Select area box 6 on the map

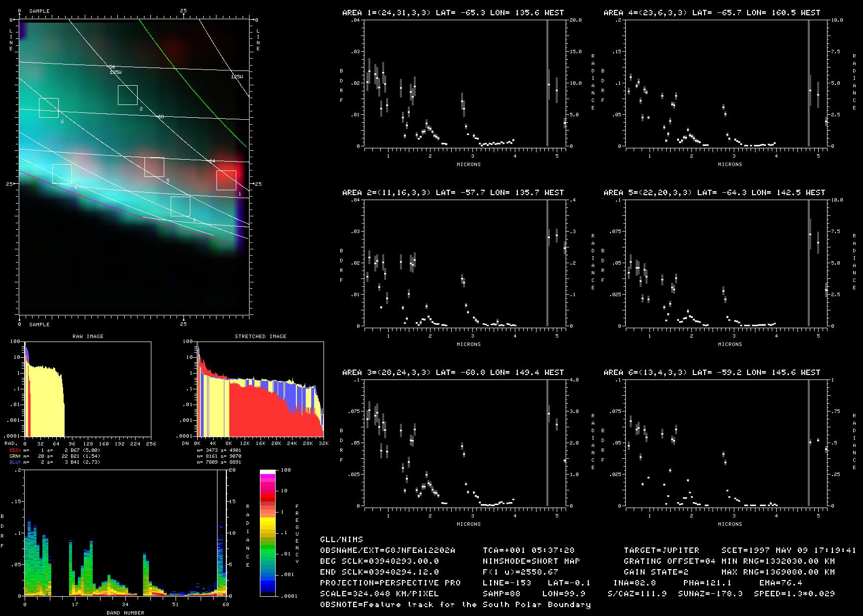(x=49, y=108)
